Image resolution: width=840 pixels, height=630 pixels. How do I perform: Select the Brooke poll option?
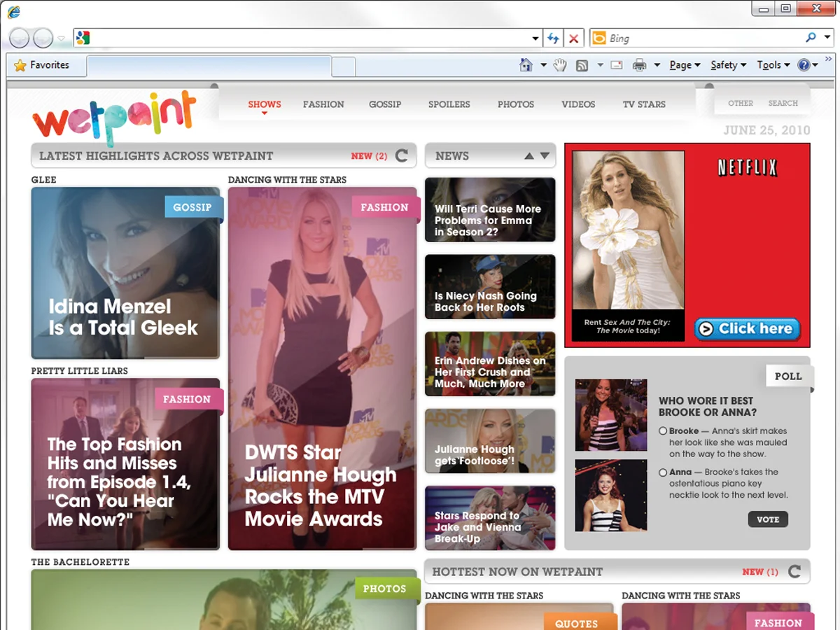pyautogui.click(x=663, y=431)
